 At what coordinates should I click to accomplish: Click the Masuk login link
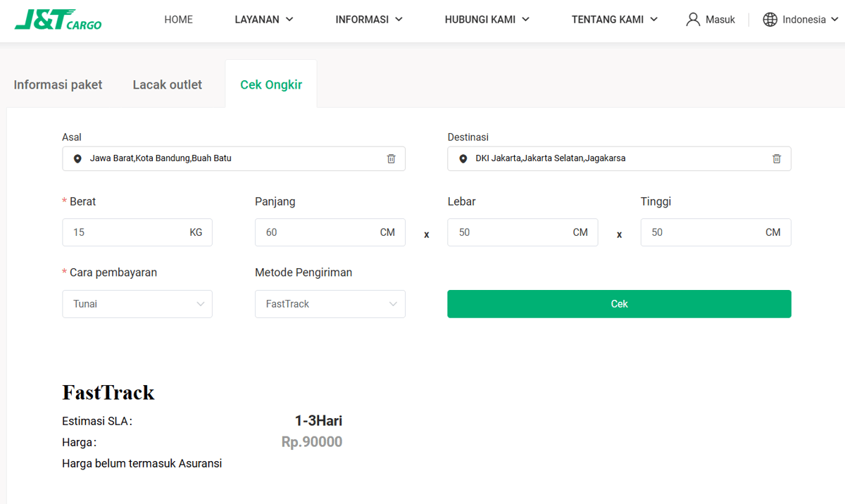click(720, 20)
